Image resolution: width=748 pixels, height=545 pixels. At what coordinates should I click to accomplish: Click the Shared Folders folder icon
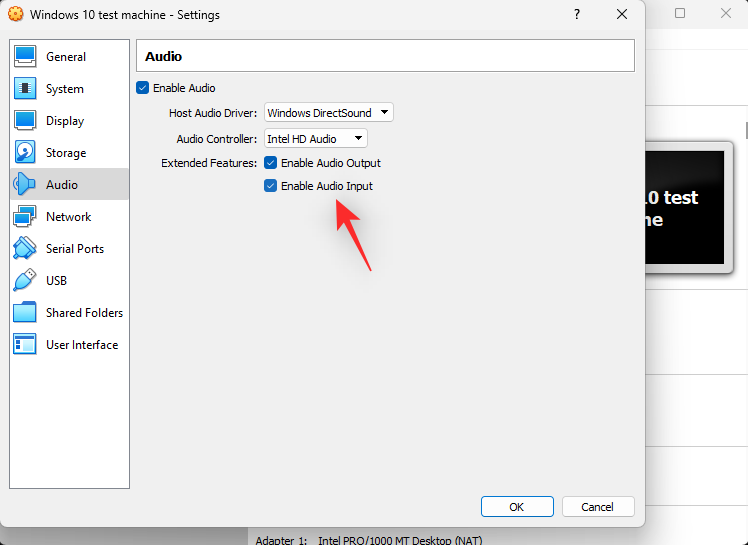[25, 313]
